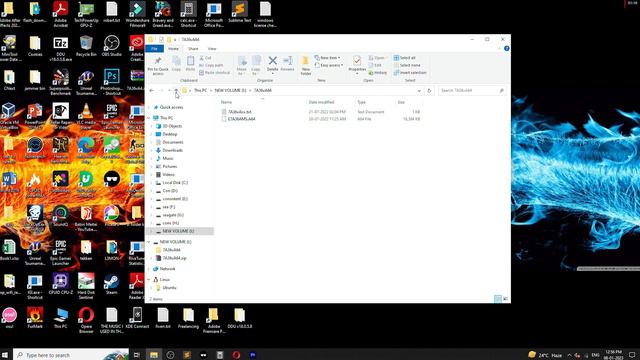The width and height of the screenshot is (640, 360).
Task: Collapse This PC in navigation tree
Action: pos(149,118)
